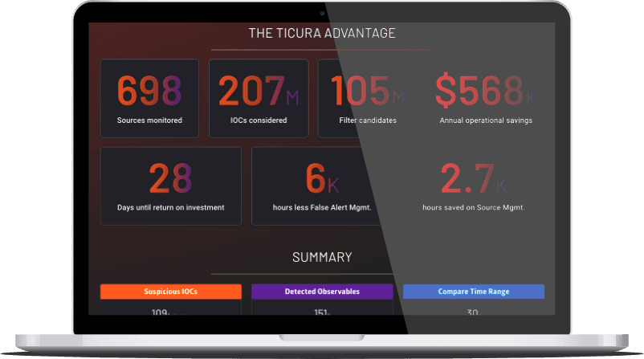Screen dimensions: 644x359
Task: Click the SUMMARY section heading
Action: pos(322,258)
